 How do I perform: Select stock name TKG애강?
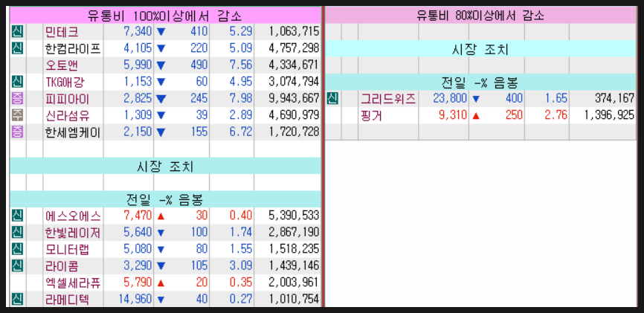point(65,82)
